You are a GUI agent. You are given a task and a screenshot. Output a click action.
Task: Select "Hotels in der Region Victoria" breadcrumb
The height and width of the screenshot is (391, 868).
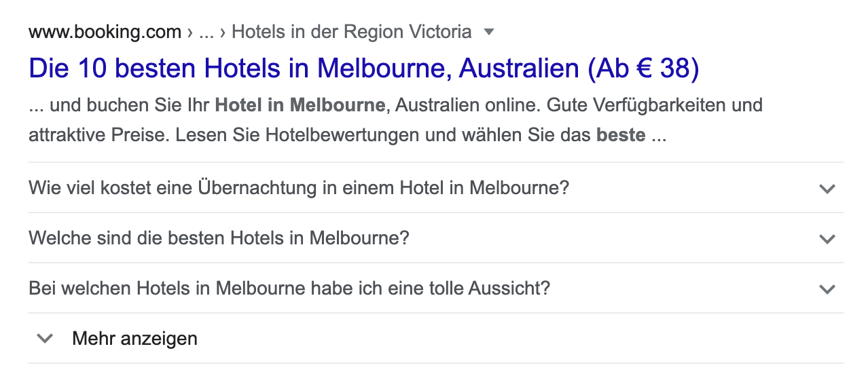click(x=351, y=32)
